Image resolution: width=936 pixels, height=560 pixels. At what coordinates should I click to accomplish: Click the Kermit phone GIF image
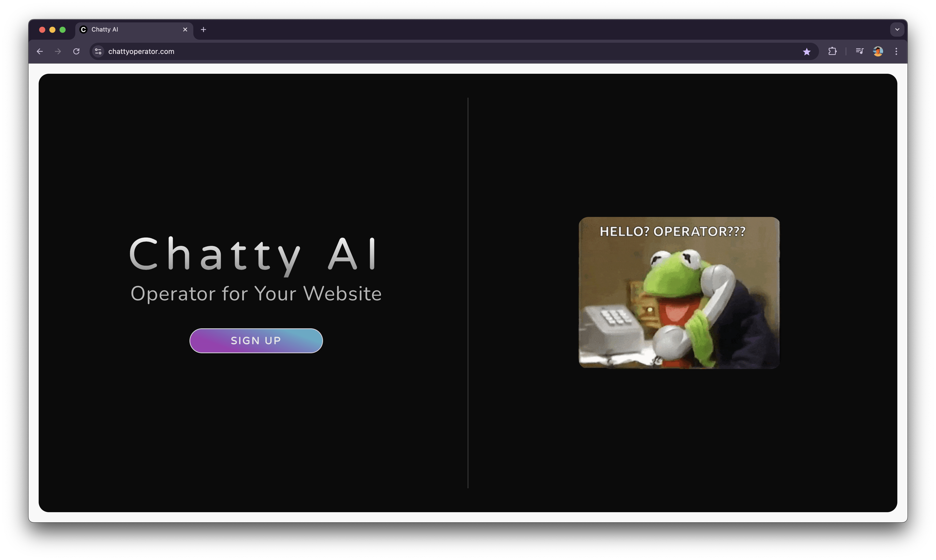click(x=679, y=293)
